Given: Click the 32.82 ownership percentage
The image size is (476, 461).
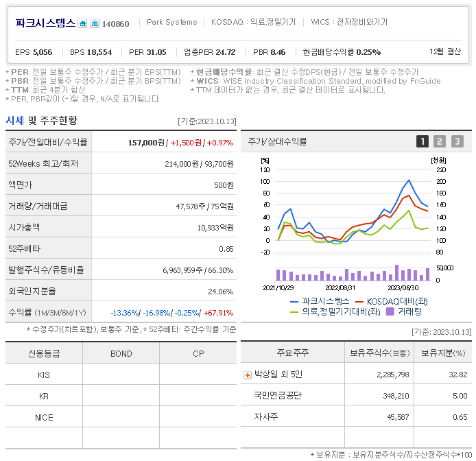Looking at the screenshot, I should coord(458,375).
